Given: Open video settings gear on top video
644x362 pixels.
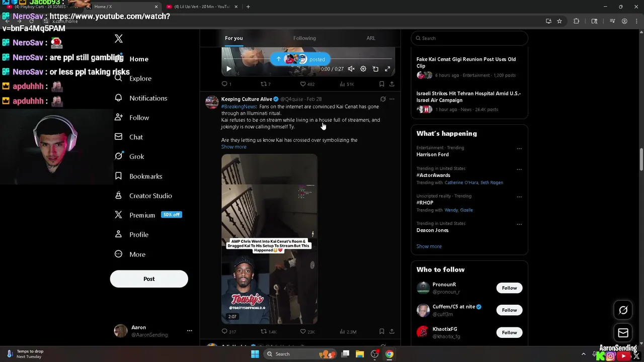Looking at the screenshot, I should coord(363,69).
